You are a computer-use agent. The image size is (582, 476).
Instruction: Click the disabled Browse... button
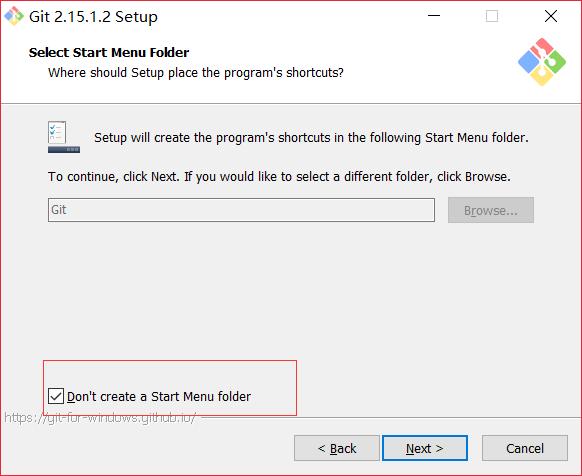coord(491,210)
